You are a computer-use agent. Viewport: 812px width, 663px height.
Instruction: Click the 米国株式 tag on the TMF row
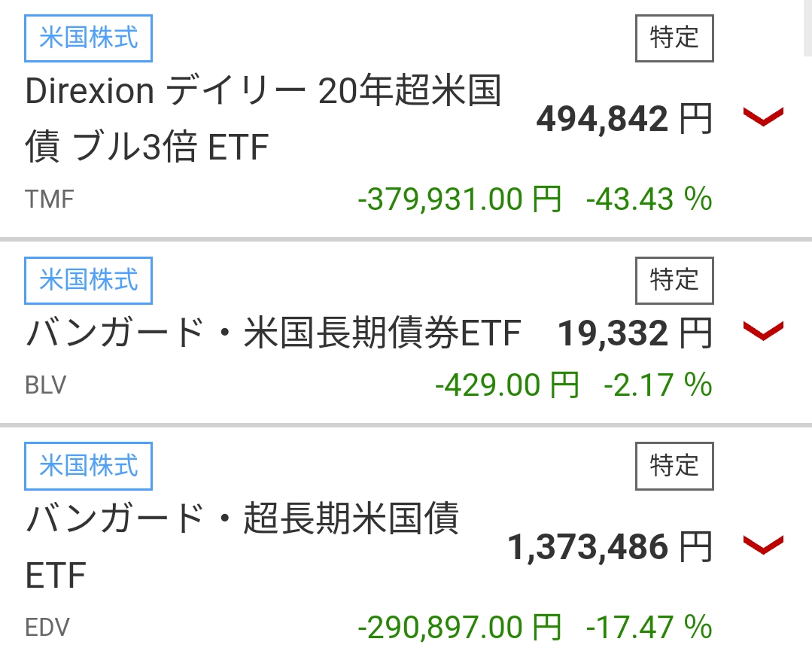pos(89,38)
